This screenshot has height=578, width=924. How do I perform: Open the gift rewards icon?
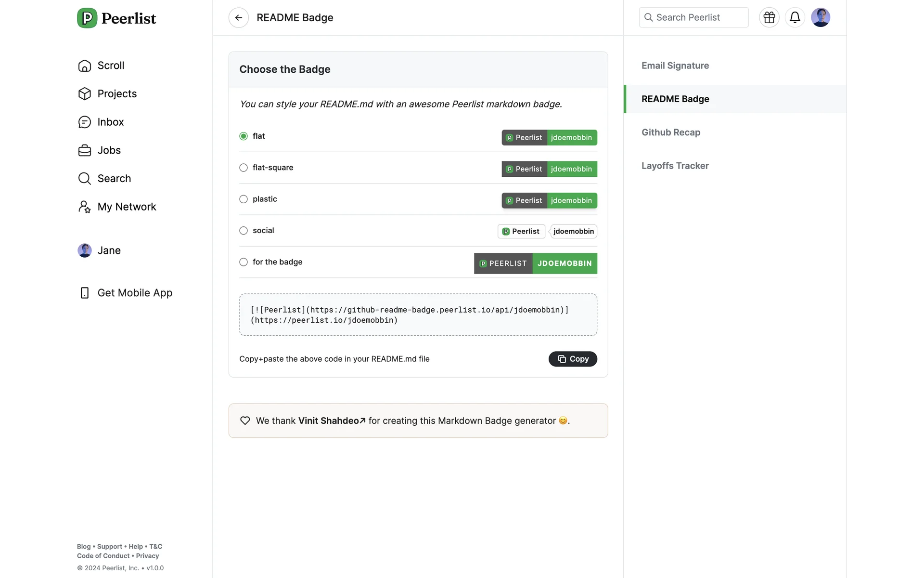[769, 18]
